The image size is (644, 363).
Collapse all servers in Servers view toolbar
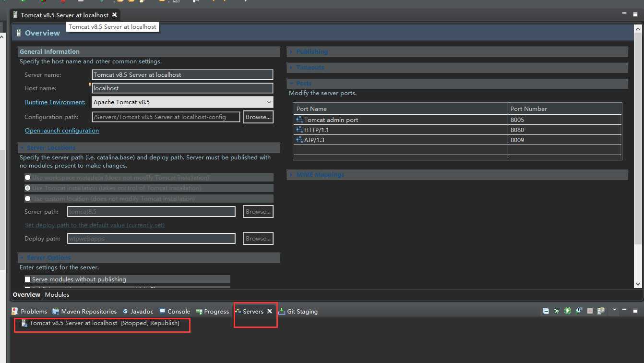tap(546, 311)
